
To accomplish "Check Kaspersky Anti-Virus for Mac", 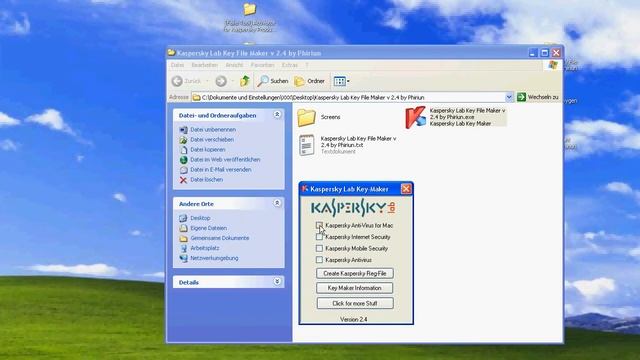I will (x=319, y=225).
